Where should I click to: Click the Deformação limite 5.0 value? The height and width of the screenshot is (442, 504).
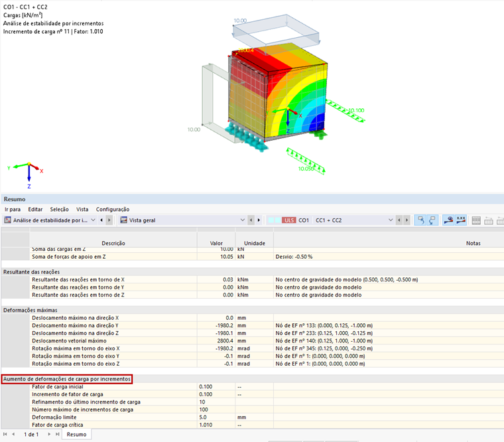(203, 417)
